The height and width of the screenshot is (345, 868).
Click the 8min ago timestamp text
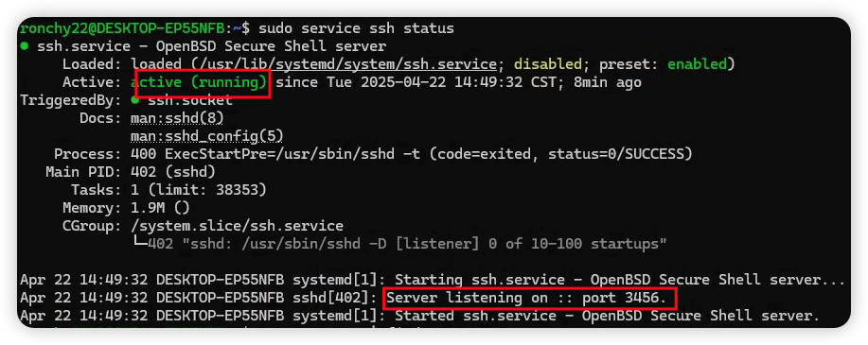599,82
